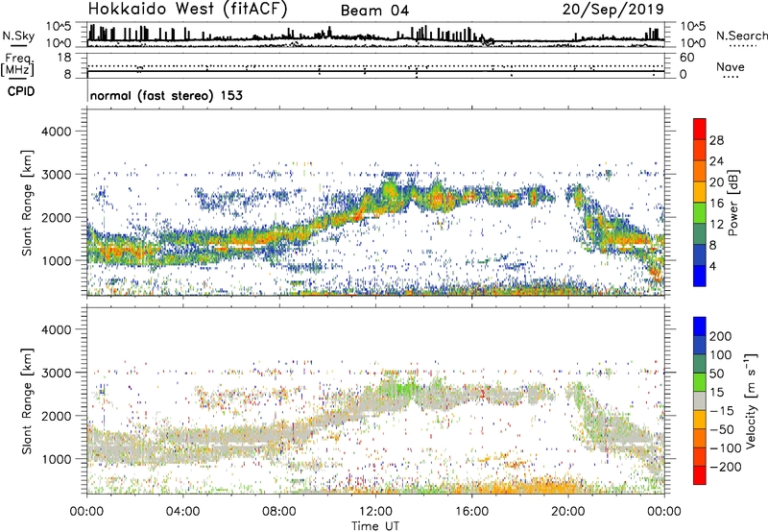Click the 'Time UT' axis title

(375, 526)
